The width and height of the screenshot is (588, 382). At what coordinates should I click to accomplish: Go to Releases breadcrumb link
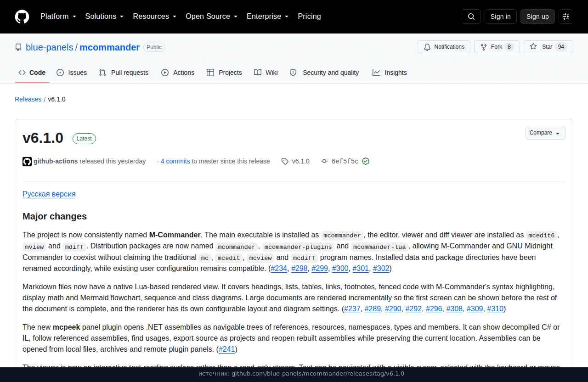point(28,99)
